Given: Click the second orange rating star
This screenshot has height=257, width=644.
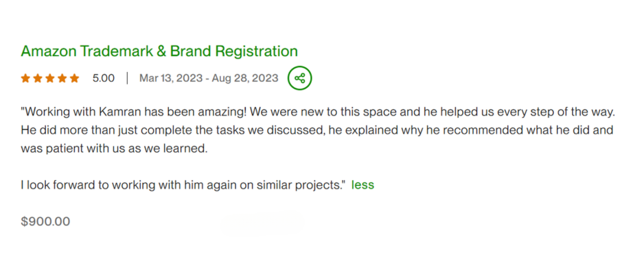Looking at the screenshot, I should (x=38, y=78).
